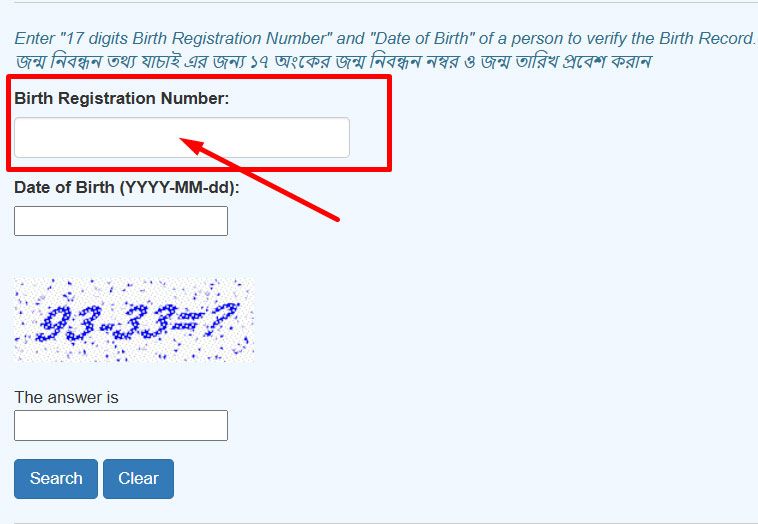Click the red arrow's pointed head
The image size is (758, 524).
[192, 146]
